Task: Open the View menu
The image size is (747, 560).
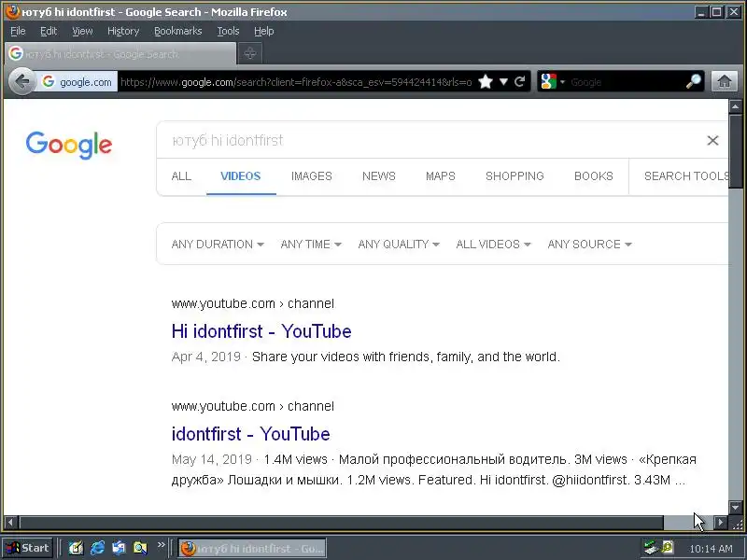Action: 82,31
